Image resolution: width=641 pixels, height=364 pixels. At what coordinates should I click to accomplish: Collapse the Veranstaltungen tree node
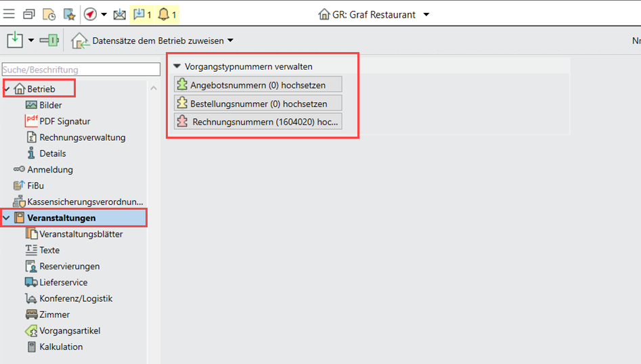tap(7, 218)
